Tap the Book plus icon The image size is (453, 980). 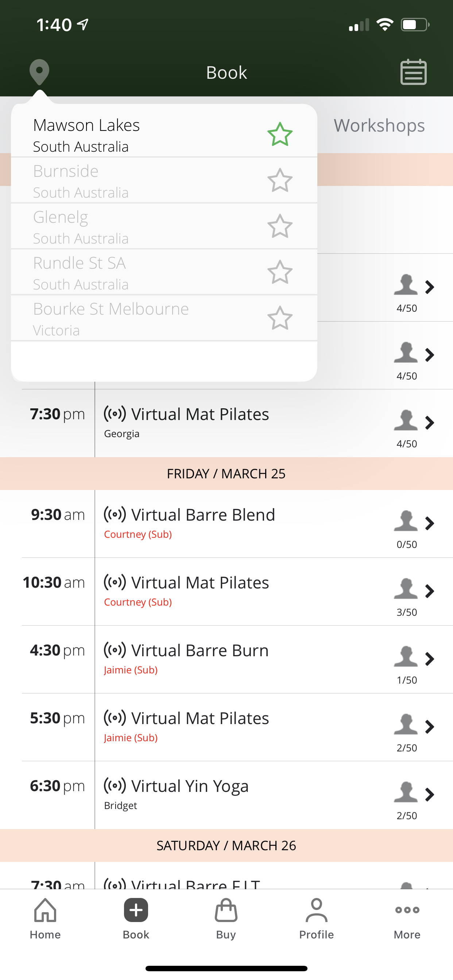tap(136, 910)
